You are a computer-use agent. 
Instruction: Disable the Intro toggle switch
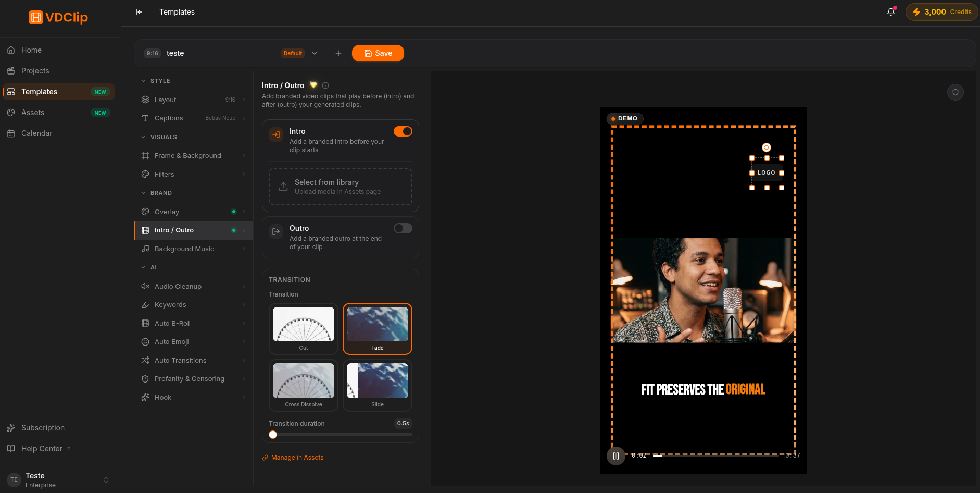tap(403, 131)
